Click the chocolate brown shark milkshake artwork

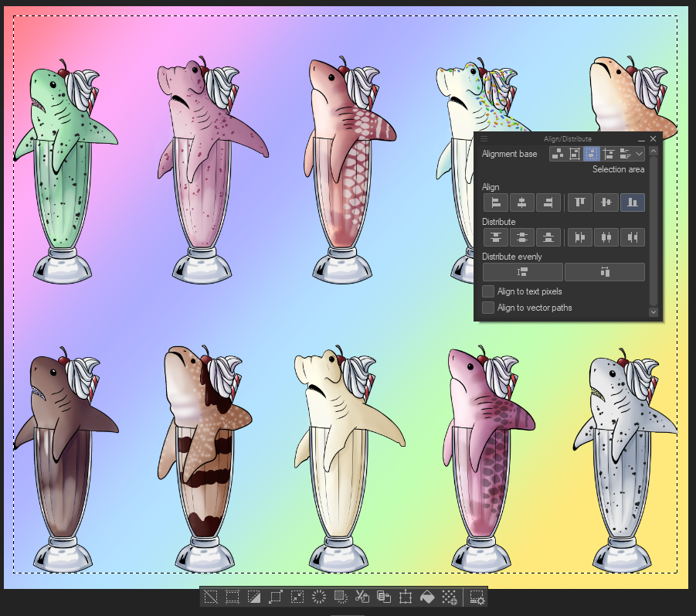tap(66, 459)
